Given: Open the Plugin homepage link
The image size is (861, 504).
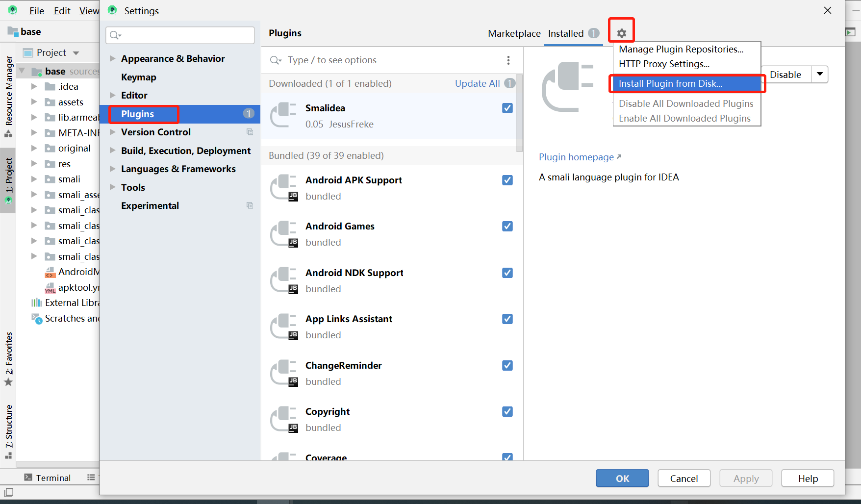Looking at the screenshot, I should [x=580, y=157].
